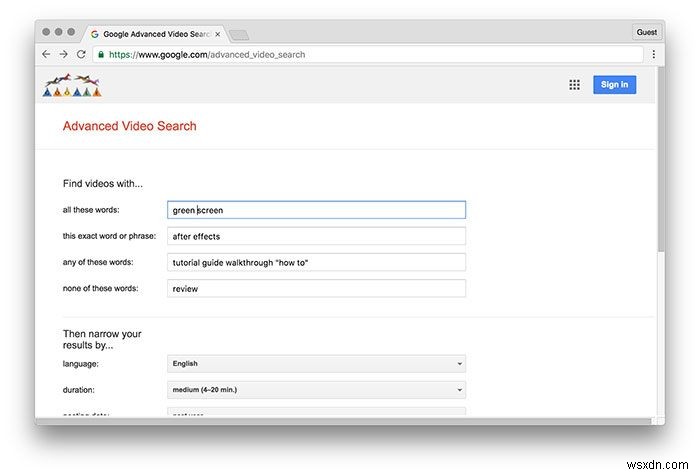Select the "any of these words" input

coord(316,262)
